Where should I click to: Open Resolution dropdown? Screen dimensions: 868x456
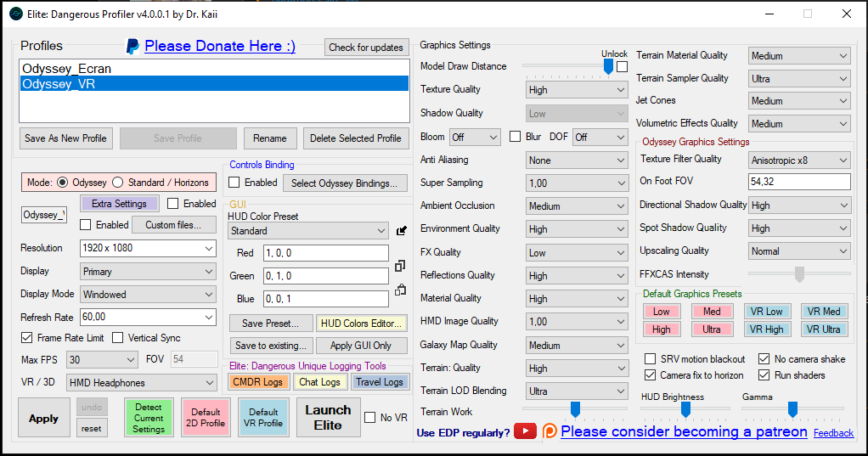point(148,249)
